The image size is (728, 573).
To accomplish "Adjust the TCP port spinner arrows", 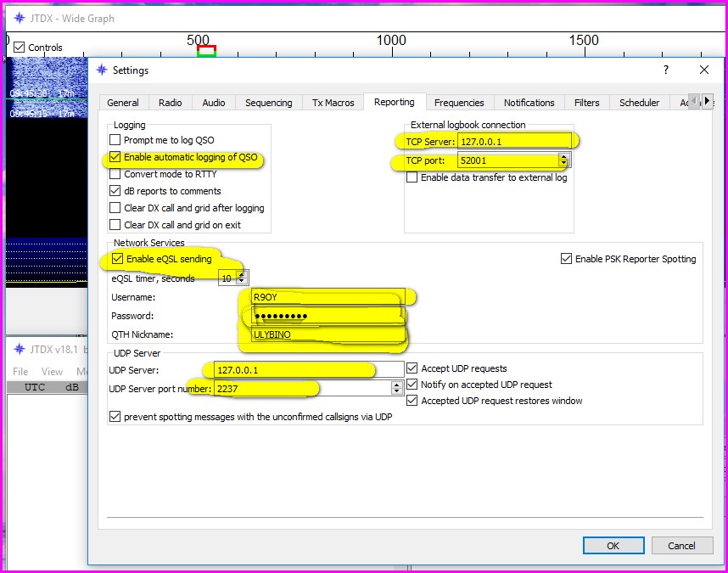I will [563, 160].
